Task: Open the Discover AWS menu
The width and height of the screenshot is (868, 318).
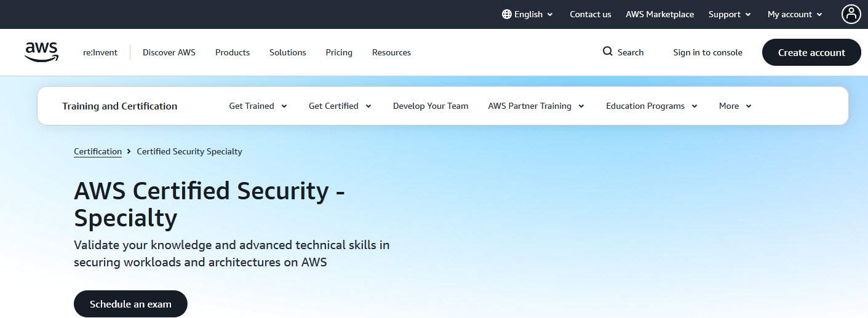Action: (169, 52)
